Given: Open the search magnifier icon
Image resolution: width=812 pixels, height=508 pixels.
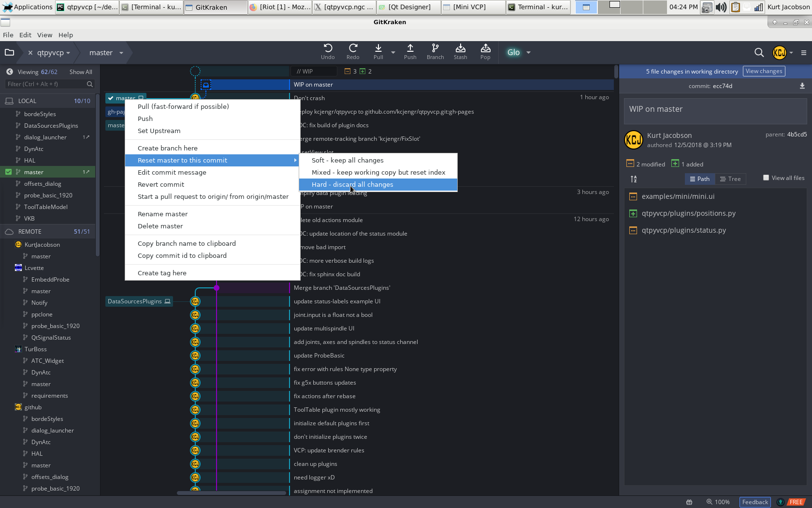Looking at the screenshot, I should click(759, 52).
